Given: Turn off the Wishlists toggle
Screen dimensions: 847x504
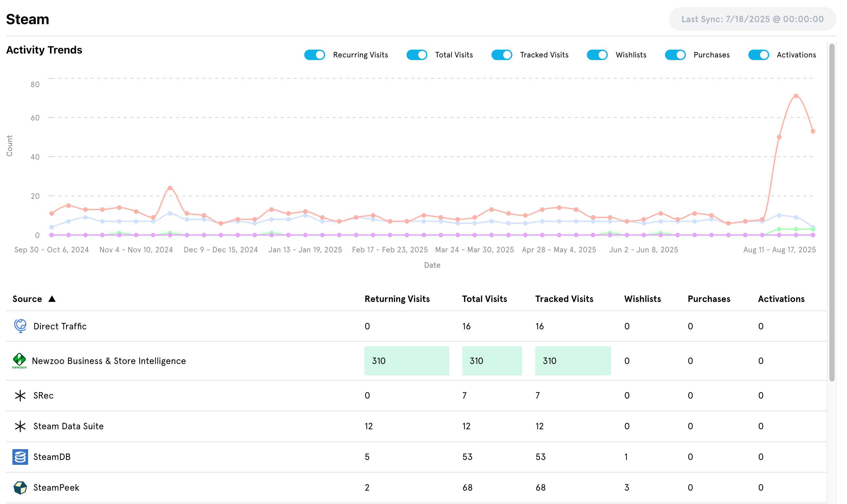Looking at the screenshot, I should (x=597, y=55).
